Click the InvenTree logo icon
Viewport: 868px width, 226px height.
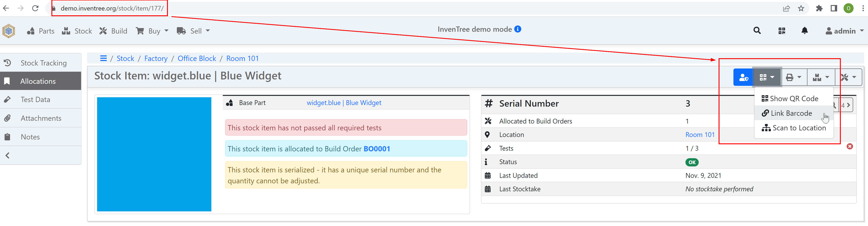click(8, 31)
